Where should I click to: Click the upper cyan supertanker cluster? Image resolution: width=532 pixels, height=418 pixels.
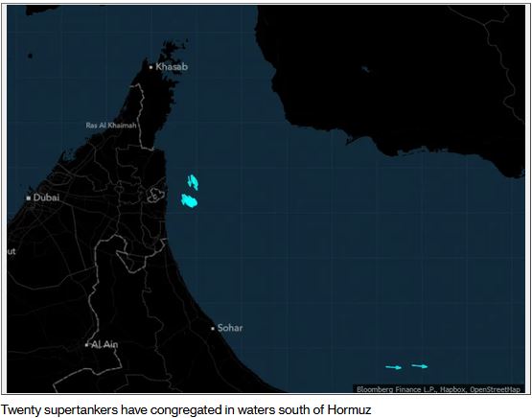point(193,182)
